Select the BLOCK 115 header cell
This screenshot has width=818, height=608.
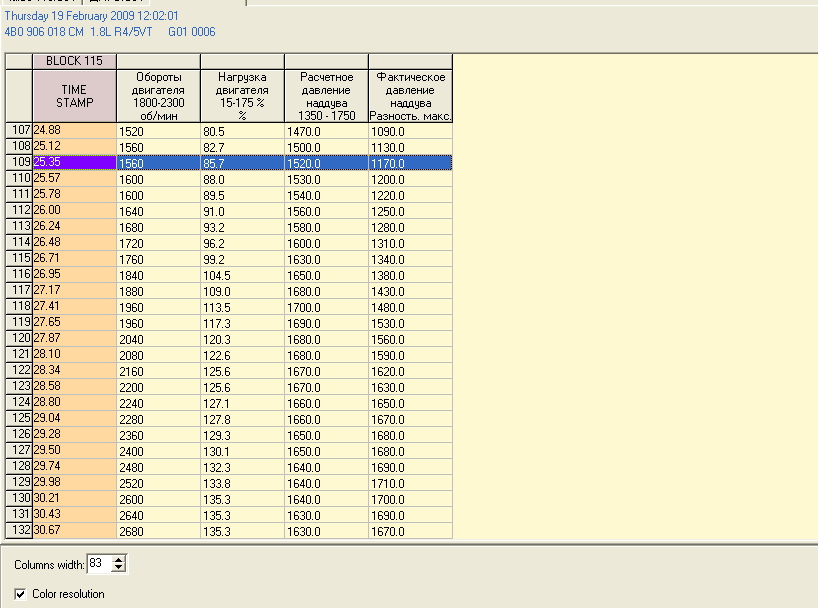[75, 61]
